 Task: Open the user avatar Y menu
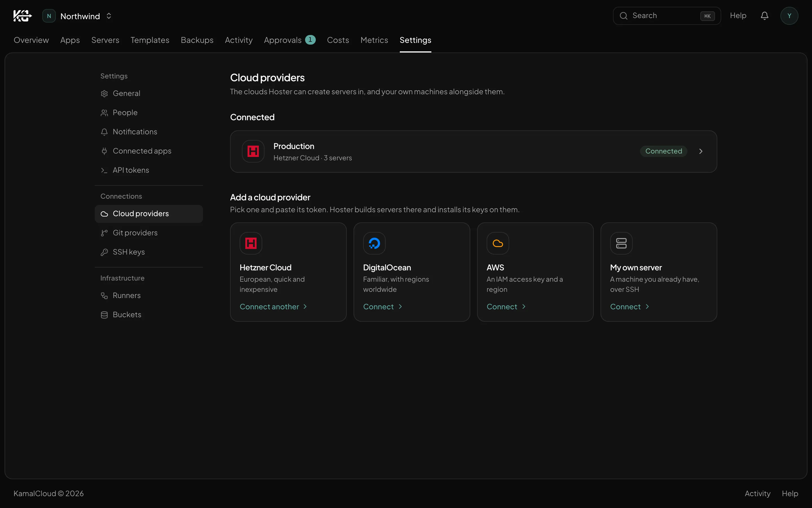click(789, 16)
